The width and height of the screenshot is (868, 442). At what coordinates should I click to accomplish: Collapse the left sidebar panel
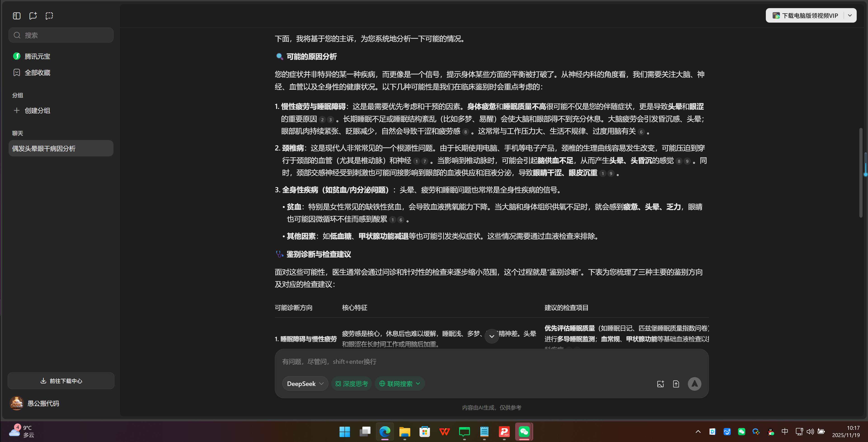click(17, 16)
